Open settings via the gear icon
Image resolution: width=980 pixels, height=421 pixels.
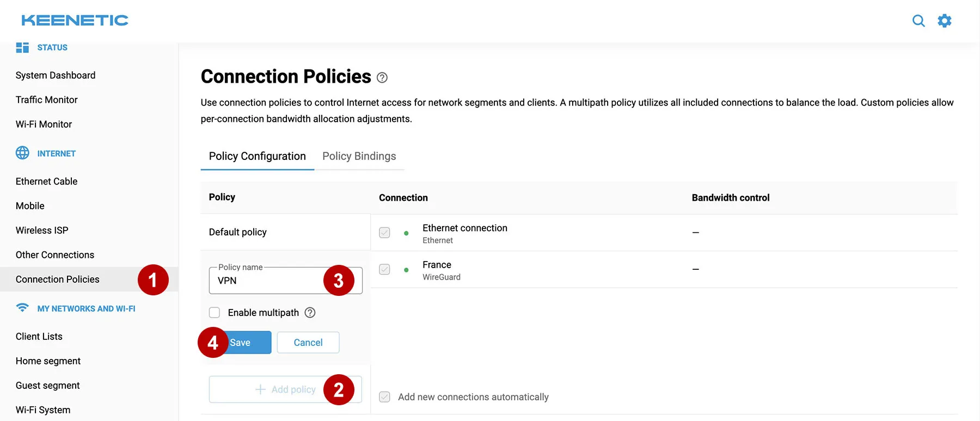click(x=945, y=21)
